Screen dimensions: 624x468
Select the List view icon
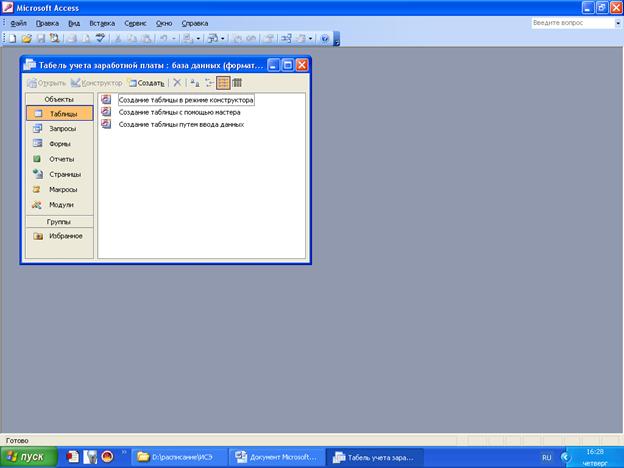[223, 83]
